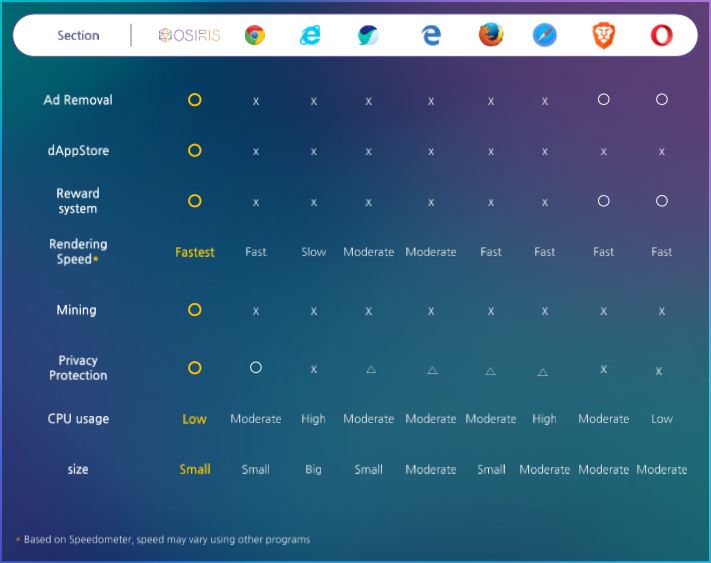
Task: Select the yellow Privacy Protection circle for OSIRIS
Action: 195,368
